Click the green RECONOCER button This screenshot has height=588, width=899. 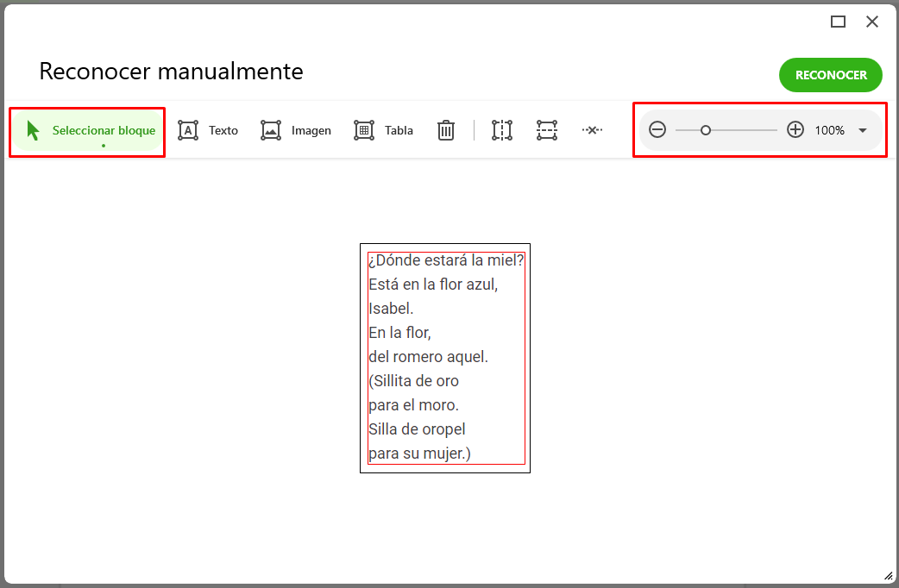coord(830,75)
